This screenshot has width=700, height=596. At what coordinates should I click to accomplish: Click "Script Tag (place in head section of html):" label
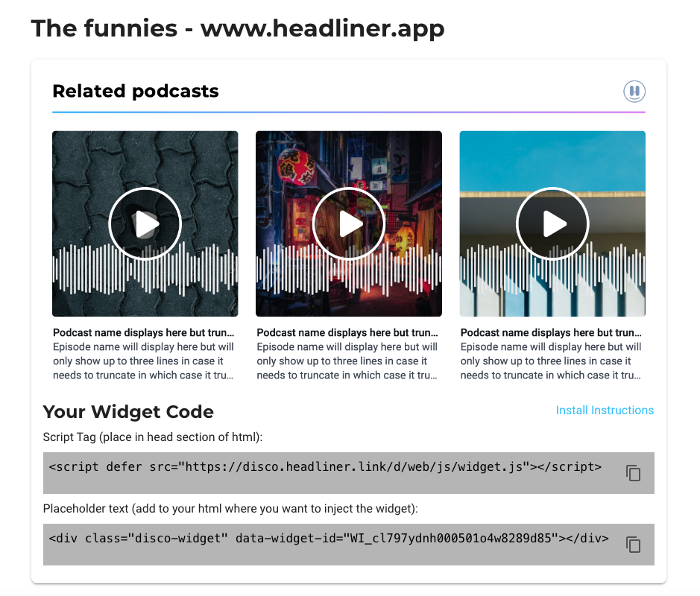[153, 437]
